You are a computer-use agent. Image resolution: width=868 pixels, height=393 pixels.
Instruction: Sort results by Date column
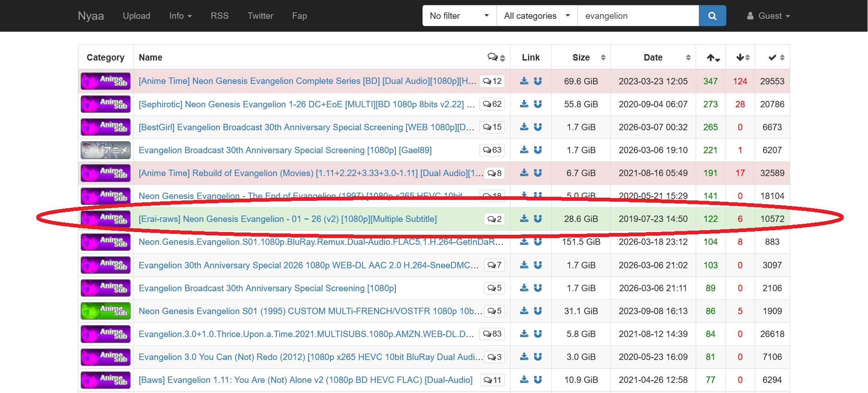653,57
